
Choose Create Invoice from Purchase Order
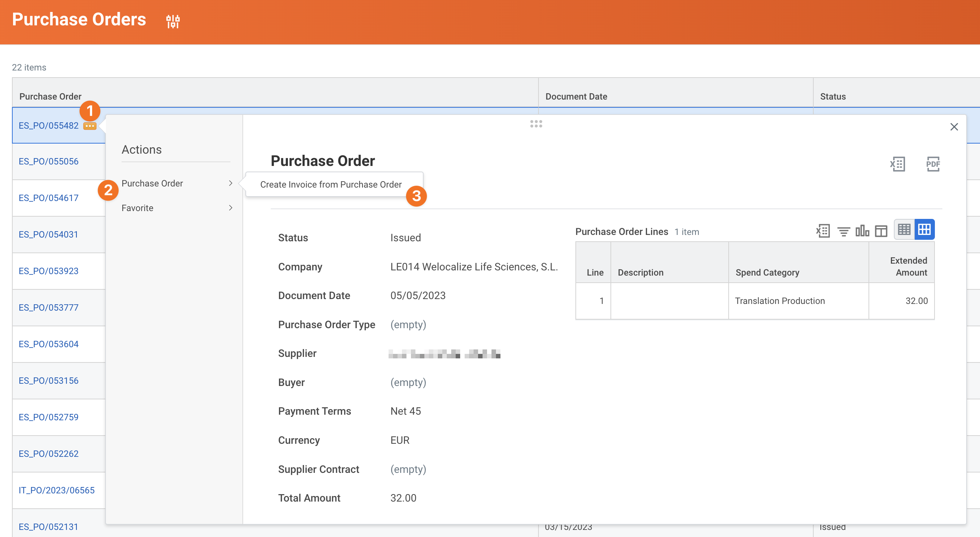331,185
